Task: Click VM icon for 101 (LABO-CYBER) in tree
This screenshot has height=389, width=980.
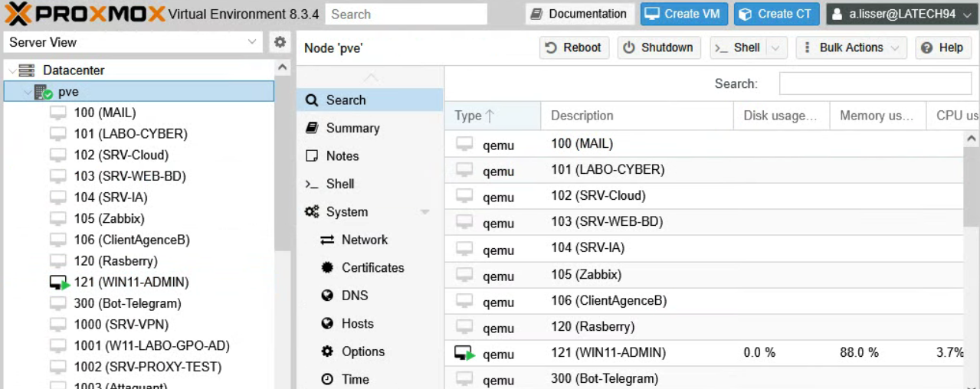Action: 58,134
